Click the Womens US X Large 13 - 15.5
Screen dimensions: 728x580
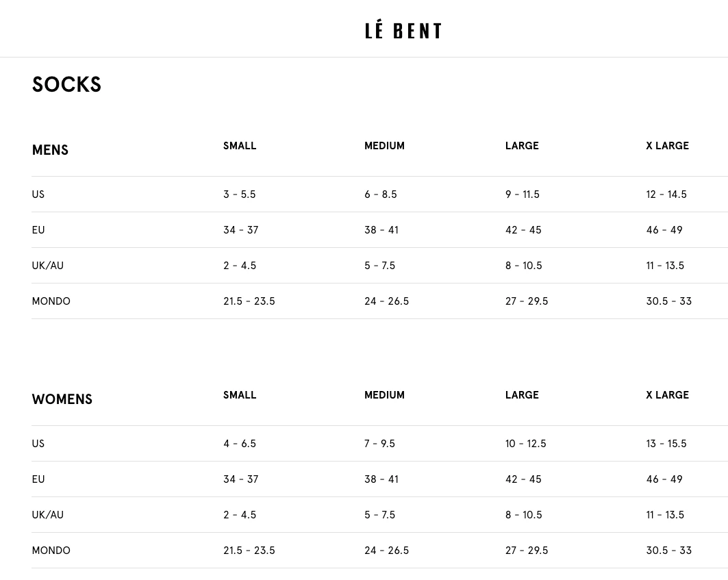pyautogui.click(x=666, y=444)
